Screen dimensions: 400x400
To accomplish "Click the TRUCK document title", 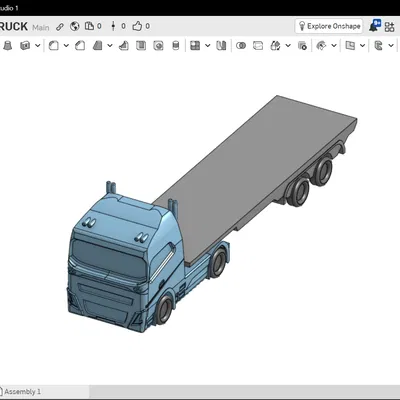I will coord(13,26).
